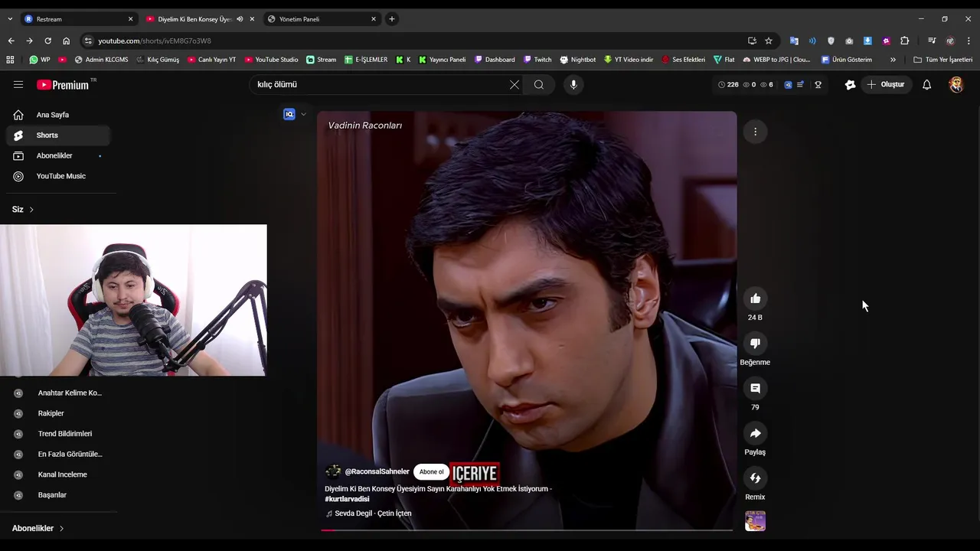Open YouTube notifications bell
This screenshot has width=980, height=551.
point(926,85)
